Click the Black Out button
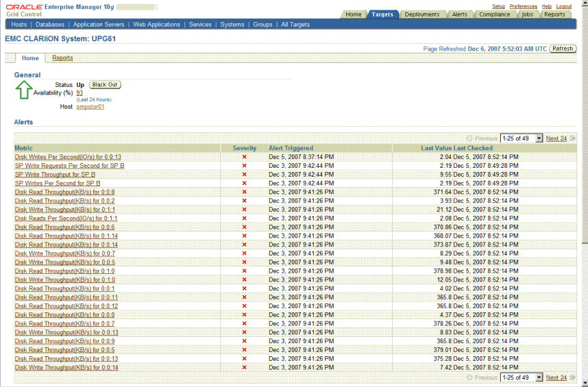Image resolution: width=588 pixels, height=387 pixels. tap(105, 85)
